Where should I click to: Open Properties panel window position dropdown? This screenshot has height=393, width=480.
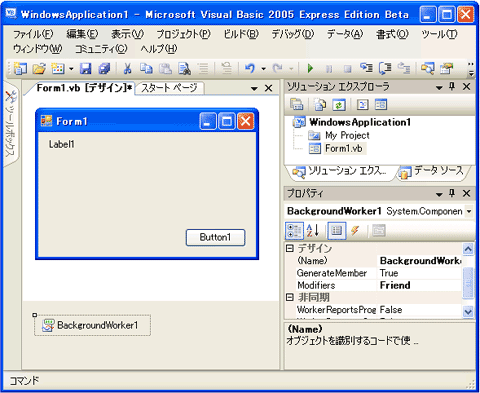439,194
